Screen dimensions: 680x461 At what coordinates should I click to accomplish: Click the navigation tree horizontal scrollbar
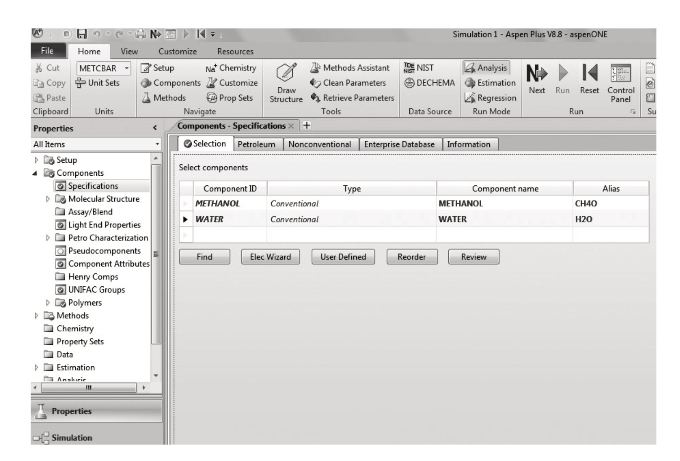point(89,387)
